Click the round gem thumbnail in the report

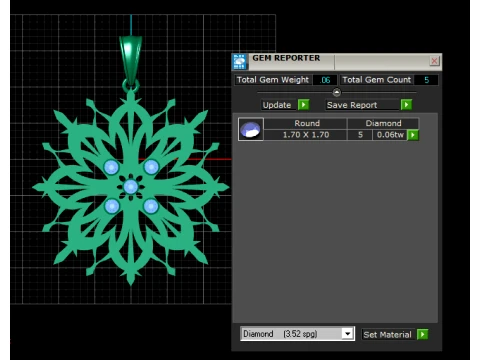coord(251,129)
